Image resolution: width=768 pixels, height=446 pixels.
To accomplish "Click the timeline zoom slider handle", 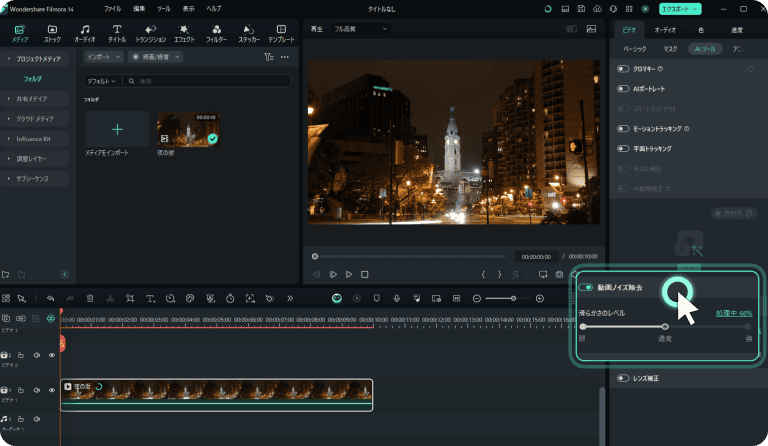I will [513, 298].
